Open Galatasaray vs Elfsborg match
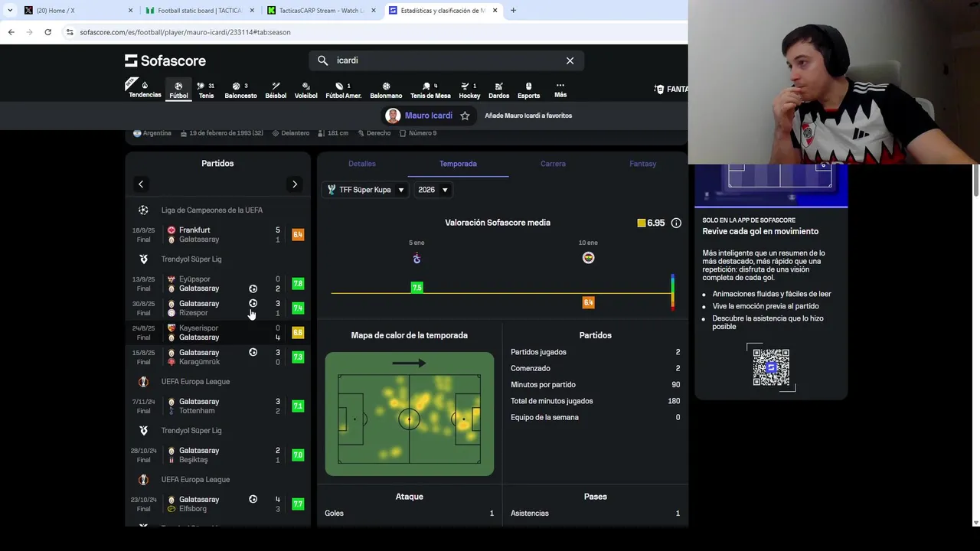Screen dimensions: 980x551 click(217, 504)
